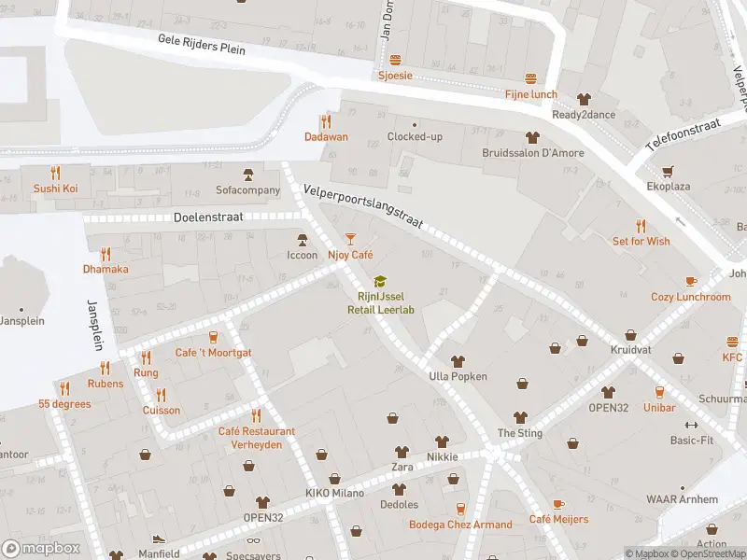Click the Sjoesie burger icon

pyautogui.click(x=395, y=61)
